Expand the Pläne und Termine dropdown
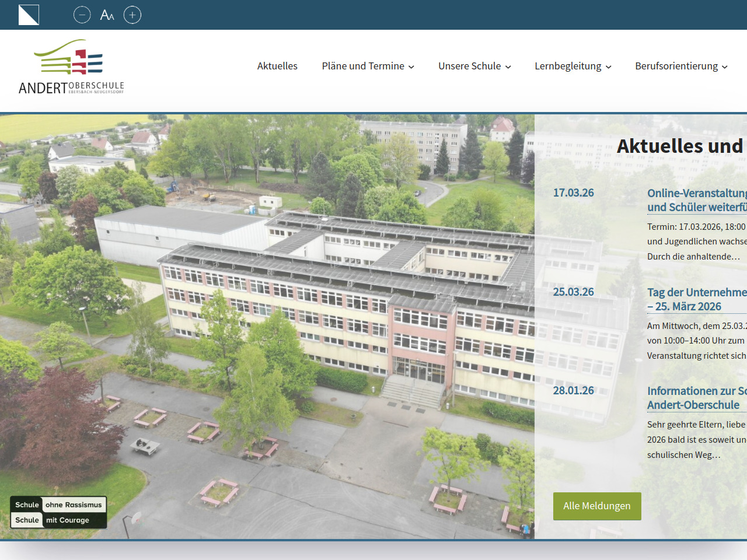Image resolution: width=747 pixels, height=560 pixels. pyautogui.click(x=368, y=66)
